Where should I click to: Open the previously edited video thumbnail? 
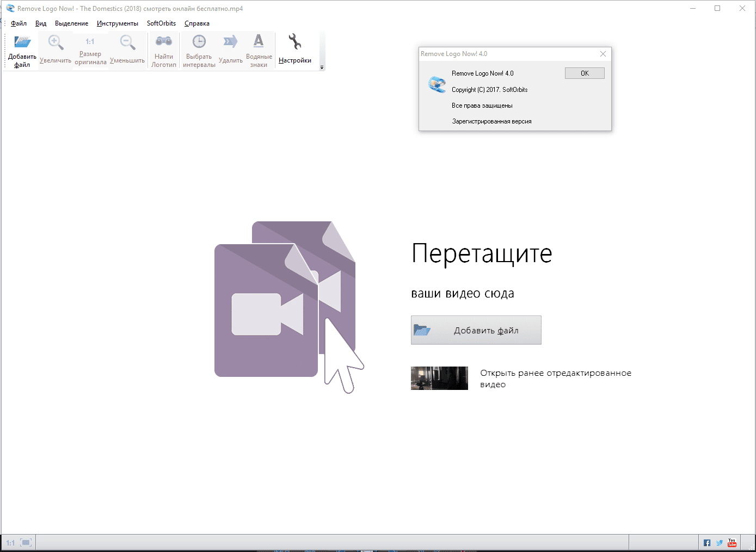tap(439, 378)
